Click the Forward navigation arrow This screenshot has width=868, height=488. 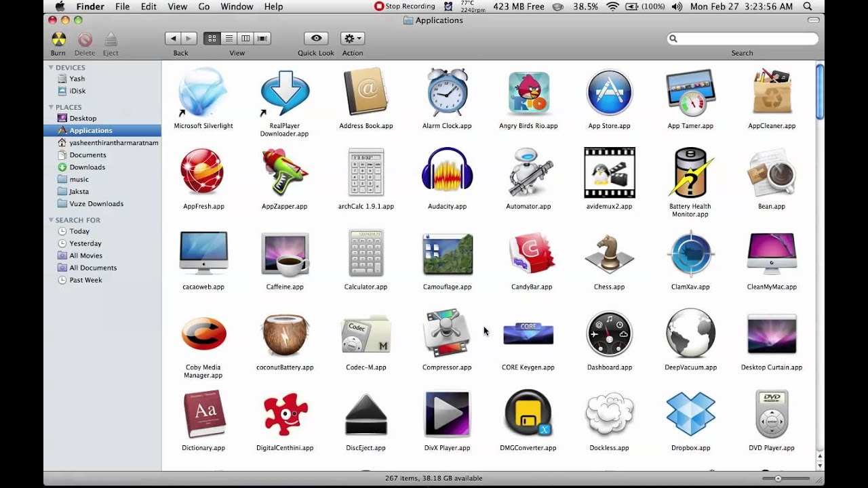(189, 39)
